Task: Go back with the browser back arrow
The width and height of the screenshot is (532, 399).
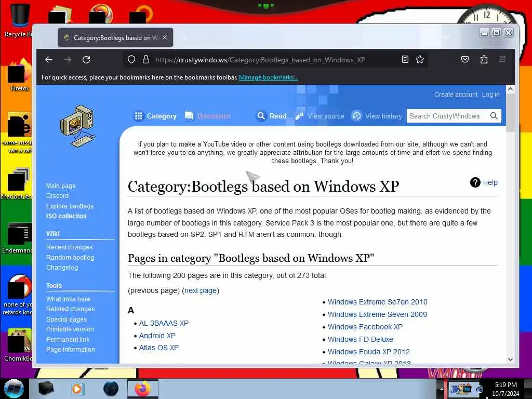Action: click(x=49, y=60)
